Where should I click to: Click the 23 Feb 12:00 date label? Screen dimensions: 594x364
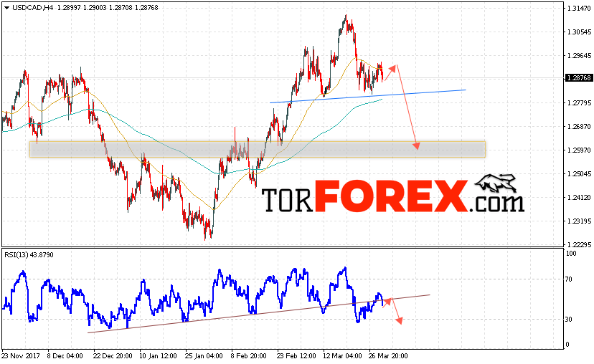(x=296, y=356)
